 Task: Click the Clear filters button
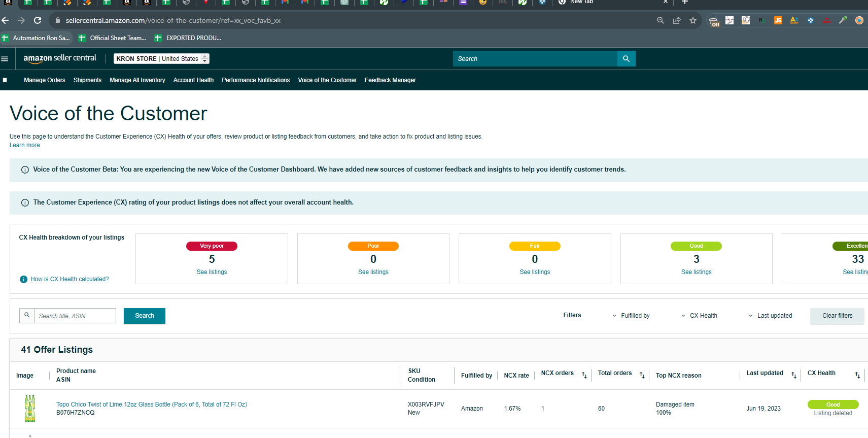point(838,316)
